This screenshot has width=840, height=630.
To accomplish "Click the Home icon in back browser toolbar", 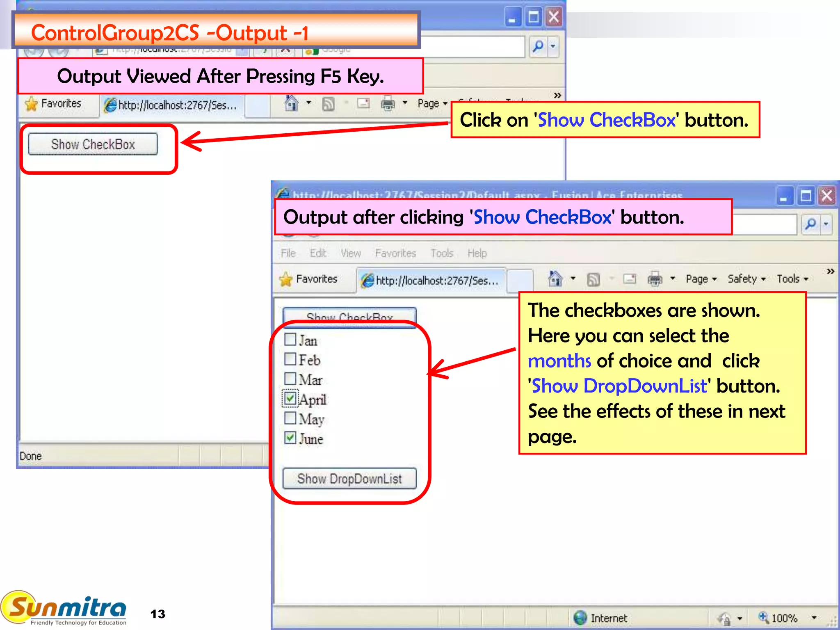I will click(291, 103).
